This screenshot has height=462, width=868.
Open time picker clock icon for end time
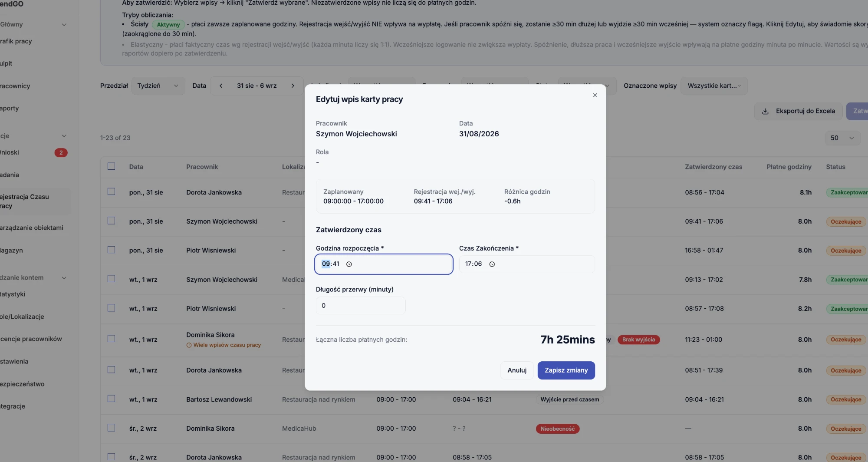(x=492, y=264)
